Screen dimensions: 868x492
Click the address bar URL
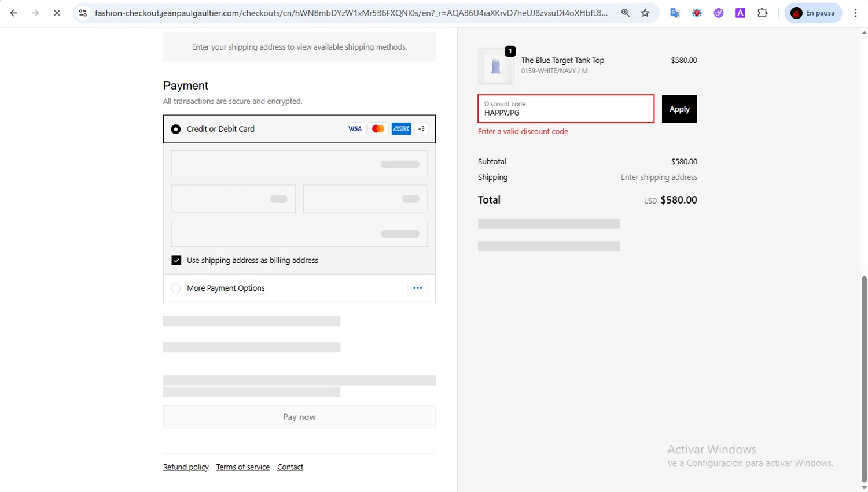coord(351,13)
